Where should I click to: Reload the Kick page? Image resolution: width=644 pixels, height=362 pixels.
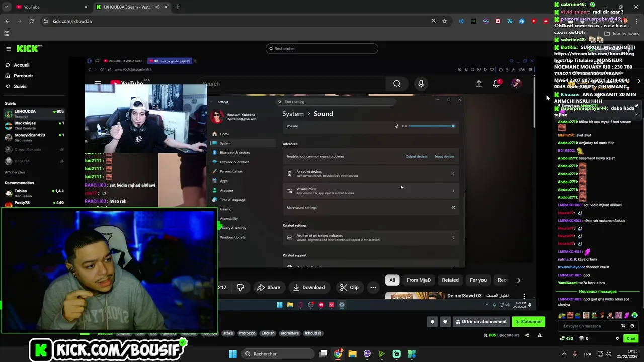[31, 21]
